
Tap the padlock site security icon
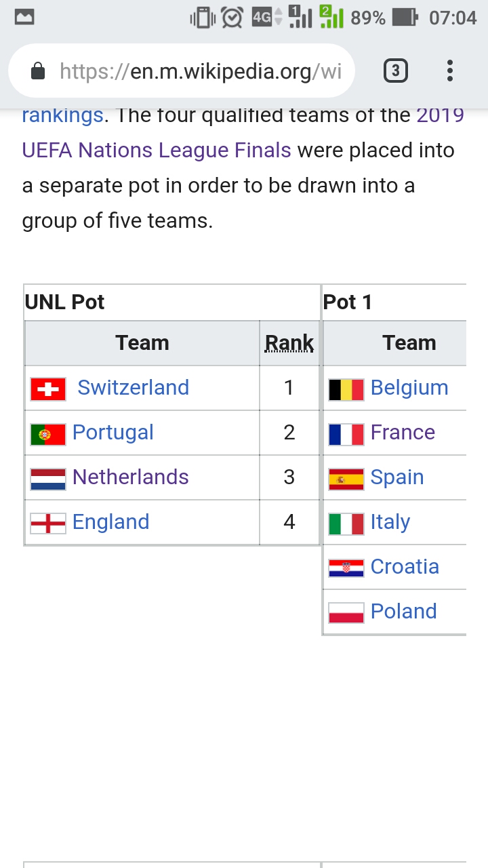coord(38,71)
